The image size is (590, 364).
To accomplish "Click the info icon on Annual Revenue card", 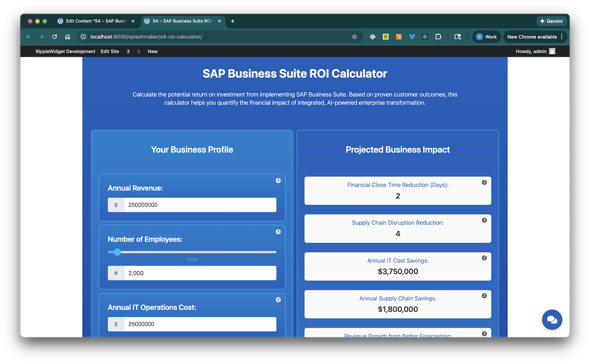I will point(278,181).
